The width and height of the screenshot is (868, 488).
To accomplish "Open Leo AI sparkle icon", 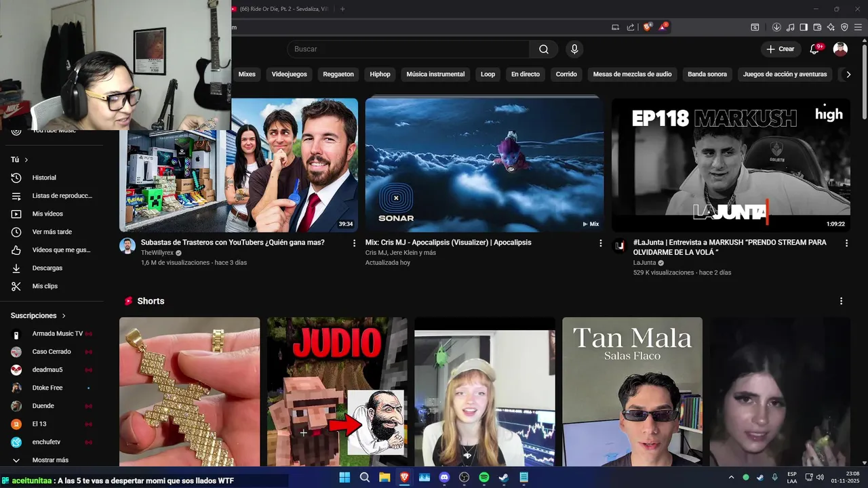I will [x=831, y=27].
